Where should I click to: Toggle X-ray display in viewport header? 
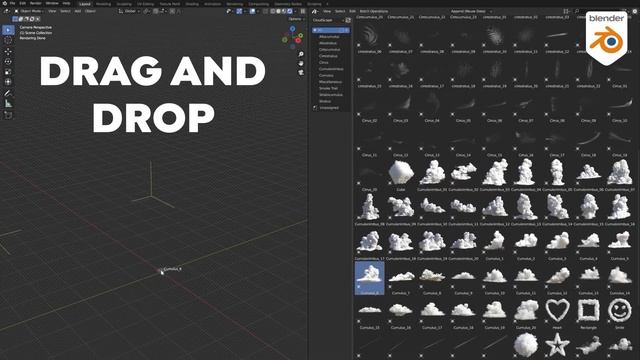tap(265, 11)
